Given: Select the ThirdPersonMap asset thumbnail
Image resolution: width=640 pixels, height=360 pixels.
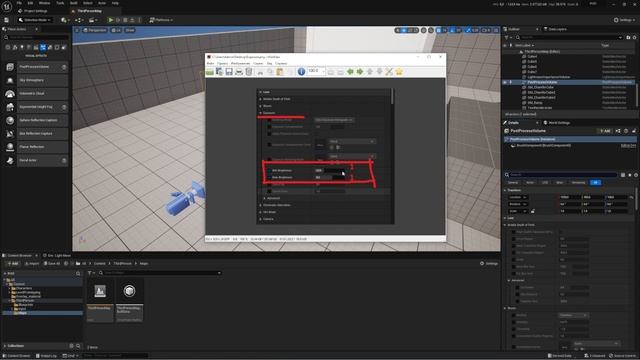Looking at the screenshot, I should click(x=100, y=300).
